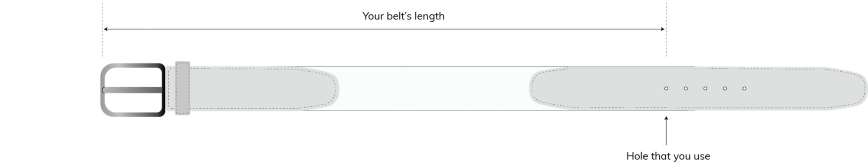Click the upward arrow below the belt
The height and width of the screenshot is (168, 868).
click(x=666, y=130)
